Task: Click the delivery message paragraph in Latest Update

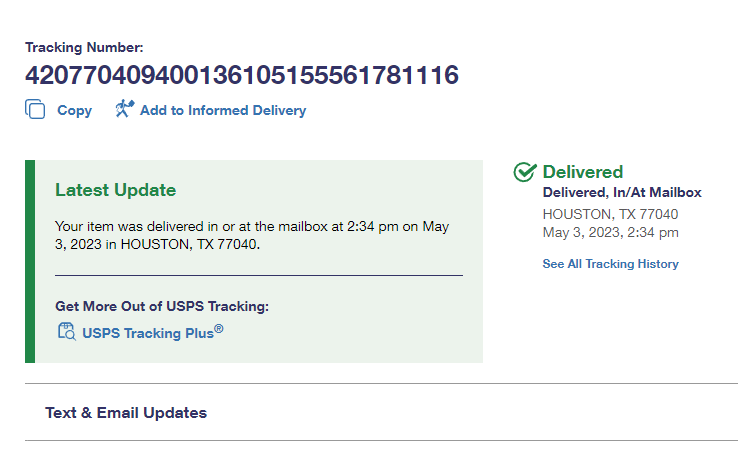Action: tap(251, 235)
